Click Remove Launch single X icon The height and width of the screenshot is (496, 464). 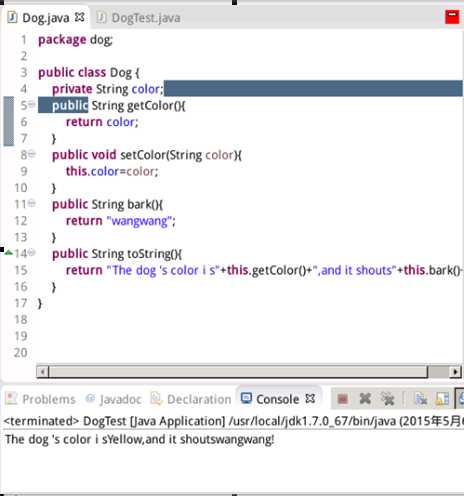pyautogui.click(x=365, y=398)
